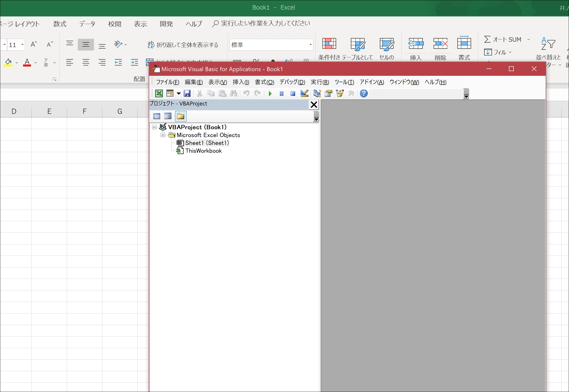The height and width of the screenshot is (392, 569).
Task: Open the データ ribbon tab
Action: coord(87,24)
